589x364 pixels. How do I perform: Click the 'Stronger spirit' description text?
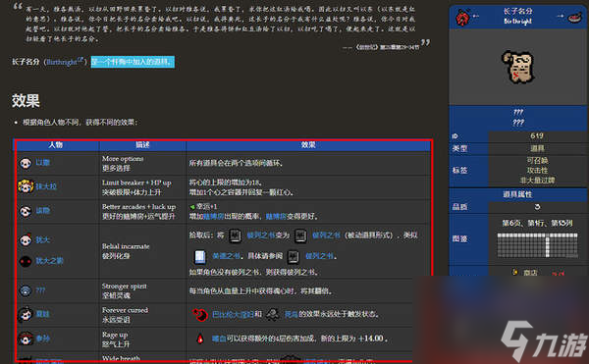coord(125,286)
